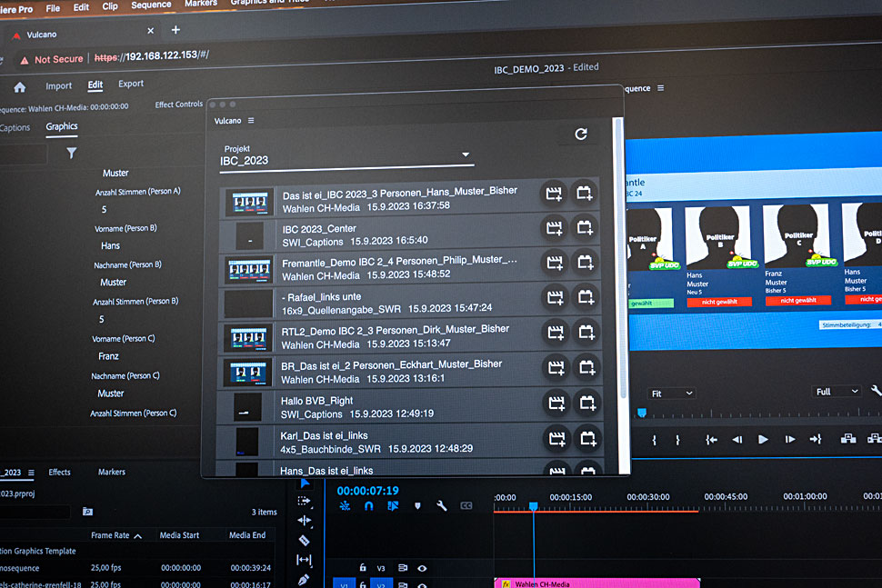Click the Vulcano panel refresh icon

[581, 134]
